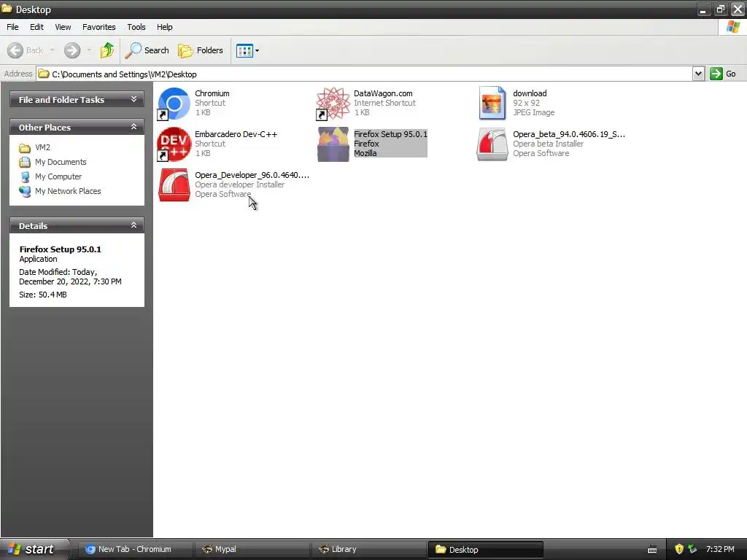Click the Go button
Screen dimensions: 747x560
723,74
